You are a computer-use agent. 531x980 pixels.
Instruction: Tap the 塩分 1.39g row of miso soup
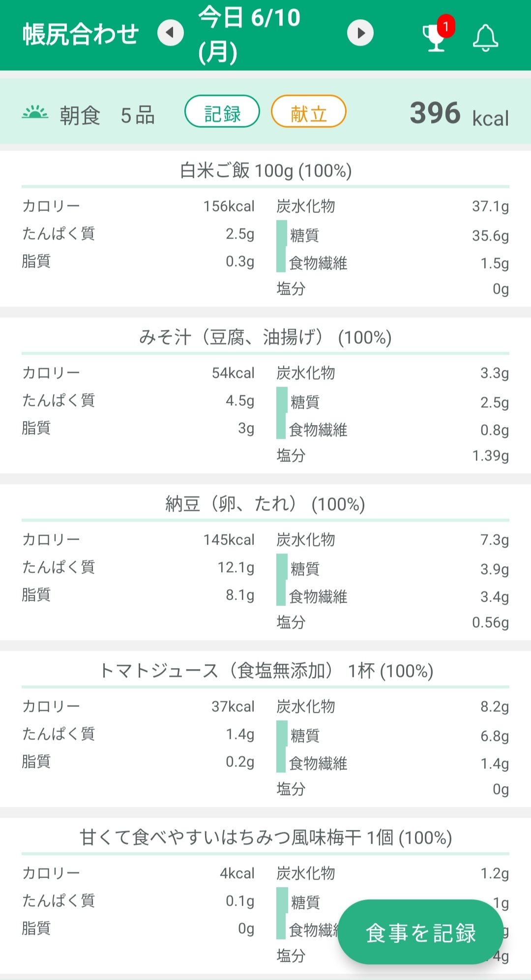click(392, 456)
